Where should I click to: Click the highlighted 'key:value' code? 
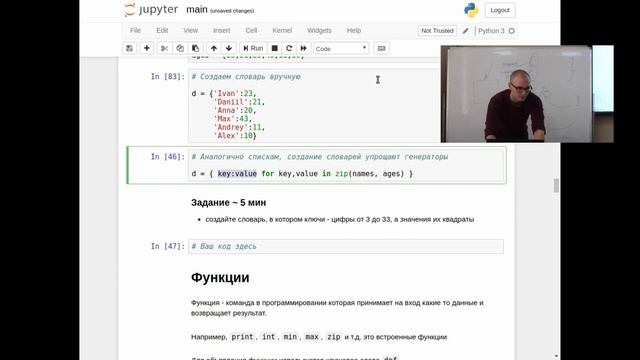237,174
